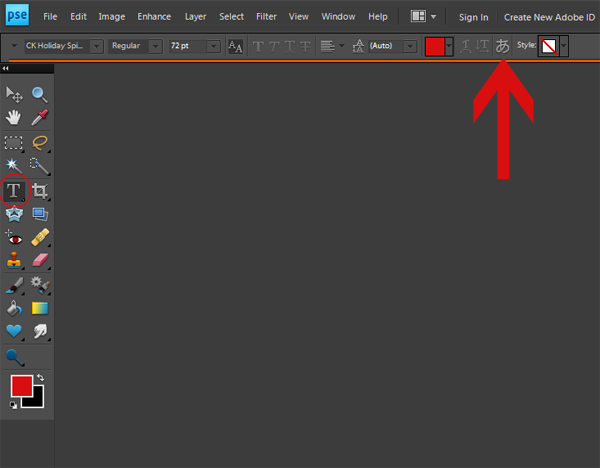Open the text color dropdown arrow

pos(449,47)
